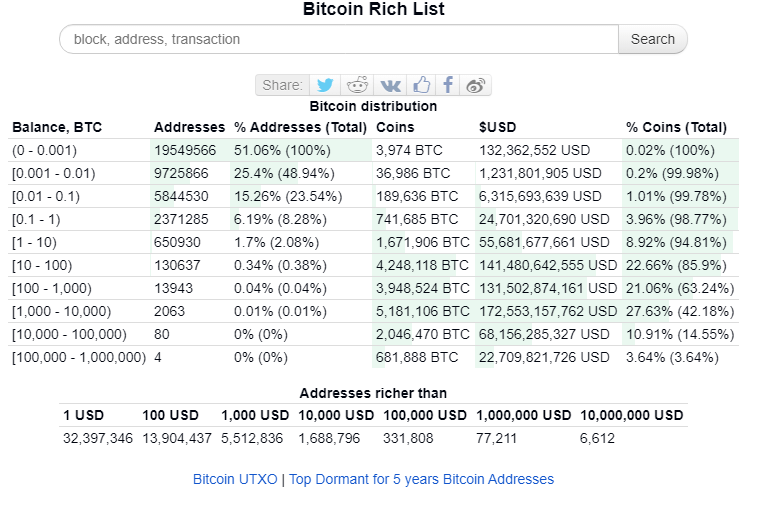This screenshot has width=757, height=508.
Task: Click the Addresses richer than heading
Action: click(x=373, y=393)
